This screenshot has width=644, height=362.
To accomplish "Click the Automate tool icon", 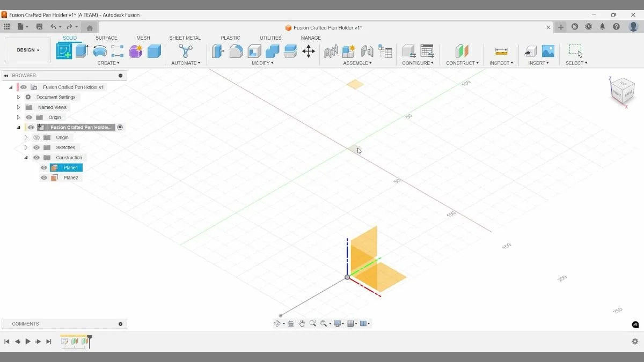I will (186, 51).
